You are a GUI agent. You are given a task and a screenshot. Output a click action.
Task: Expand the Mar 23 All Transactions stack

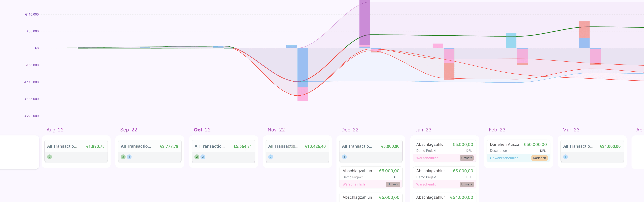coord(592,146)
